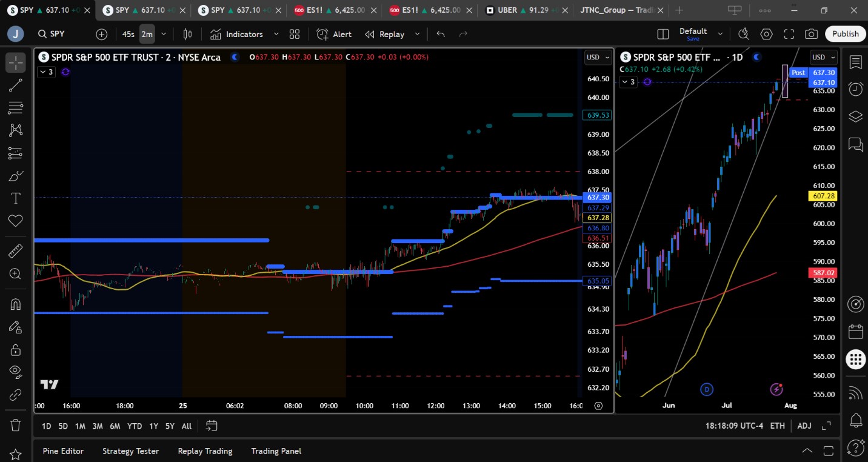Expand the 3 indicators legend on daily chart

coord(629,82)
